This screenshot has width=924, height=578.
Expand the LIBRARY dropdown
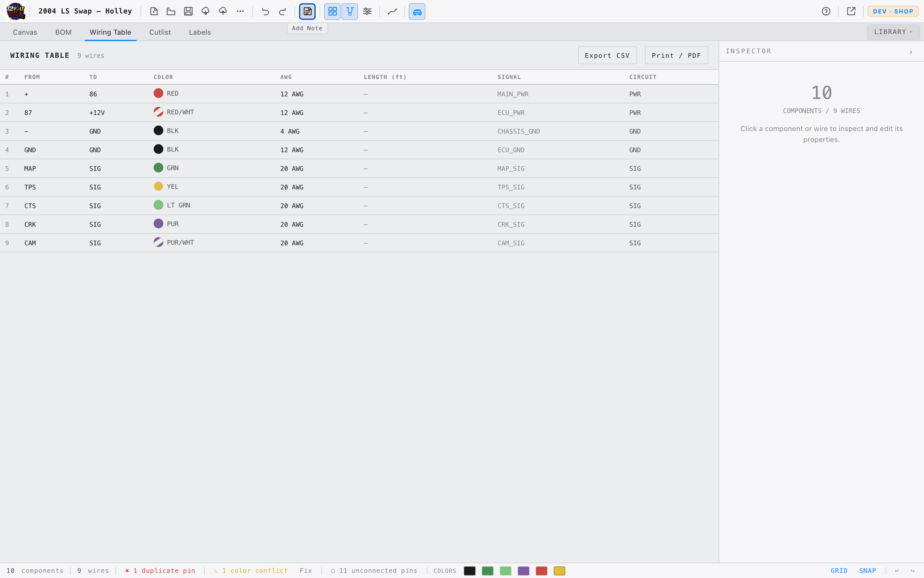[x=893, y=32]
